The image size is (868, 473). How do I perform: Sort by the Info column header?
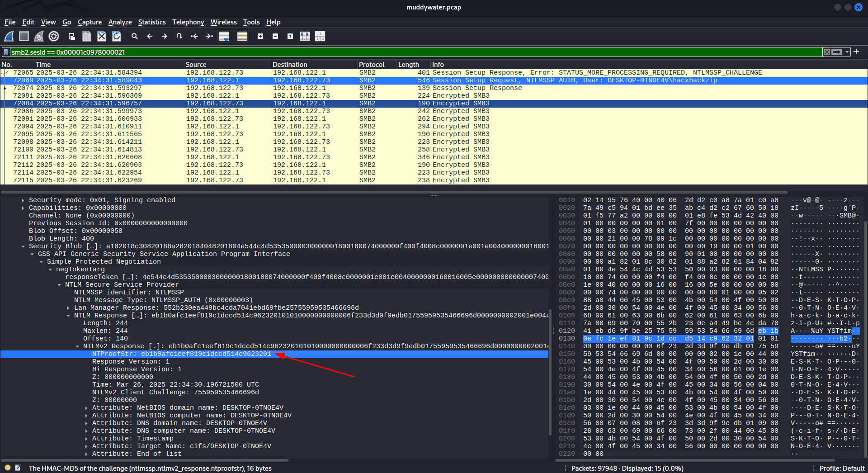click(x=649, y=65)
